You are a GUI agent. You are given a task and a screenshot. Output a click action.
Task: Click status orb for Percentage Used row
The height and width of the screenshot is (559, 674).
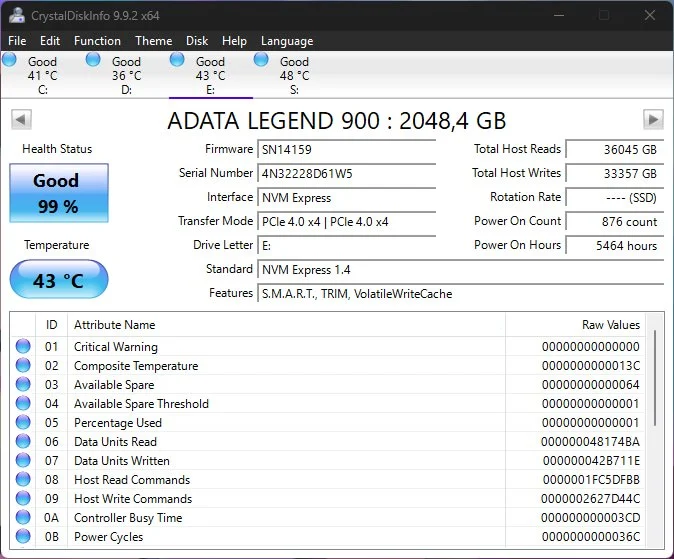click(x=23, y=422)
